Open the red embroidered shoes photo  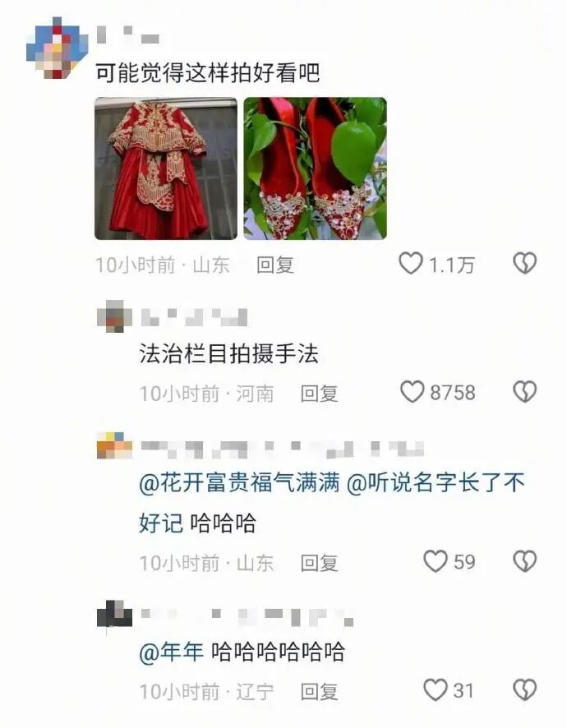click(315, 168)
